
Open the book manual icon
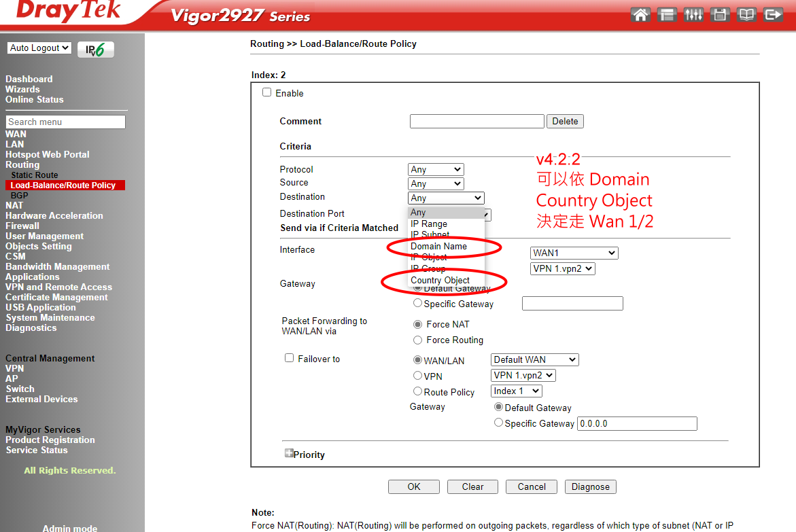pyautogui.click(x=746, y=14)
